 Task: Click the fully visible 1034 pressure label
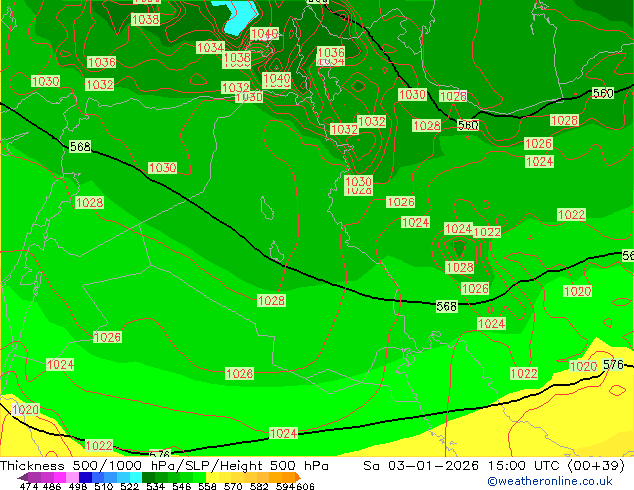pyautogui.click(x=210, y=48)
